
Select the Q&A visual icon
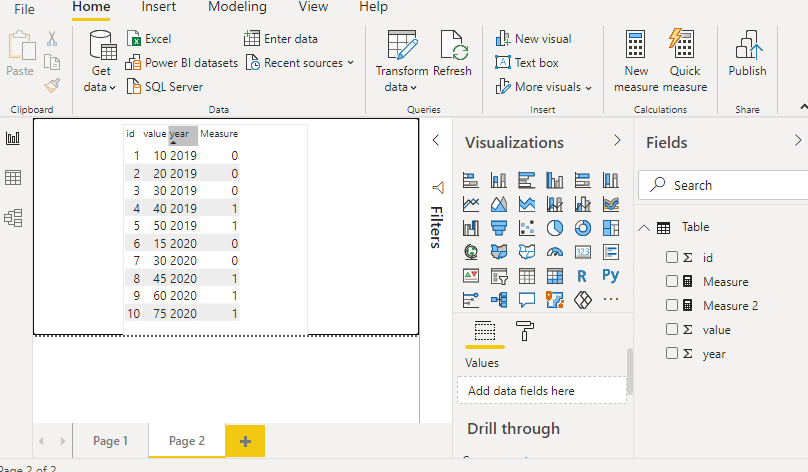tap(527, 300)
